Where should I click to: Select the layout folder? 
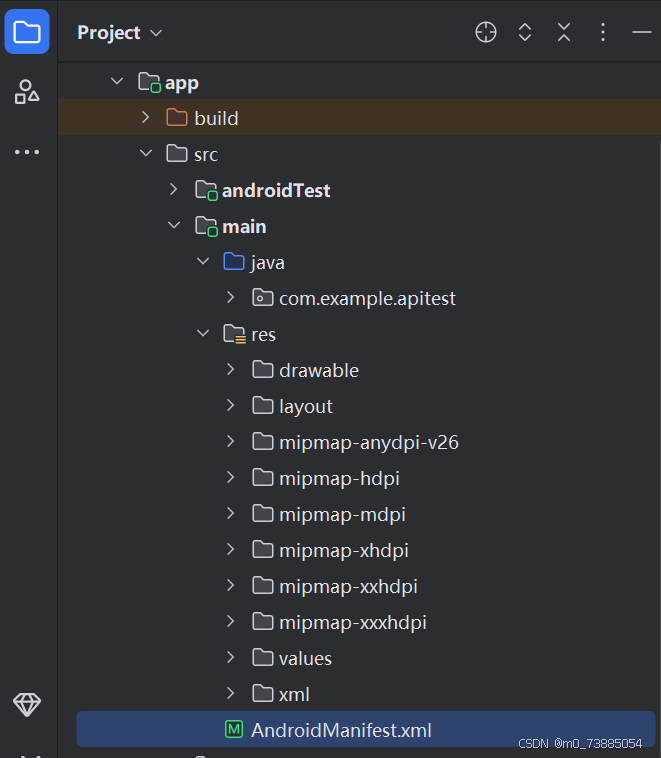click(x=305, y=406)
